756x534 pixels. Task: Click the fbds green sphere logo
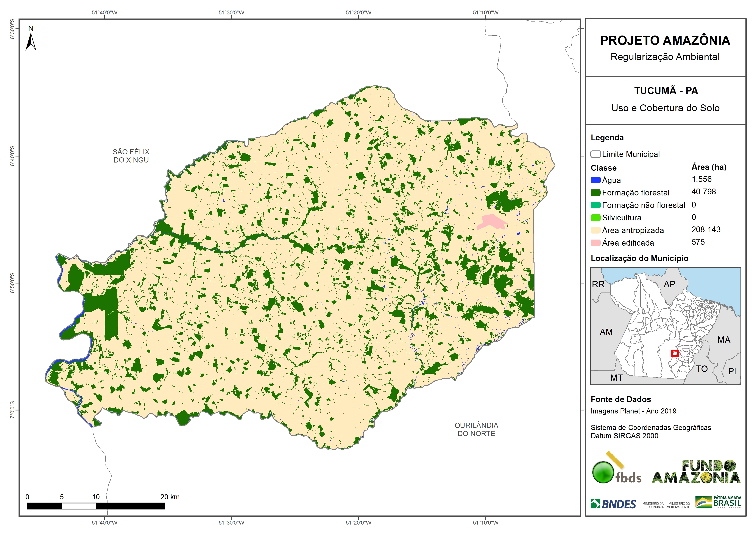coord(603,472)
